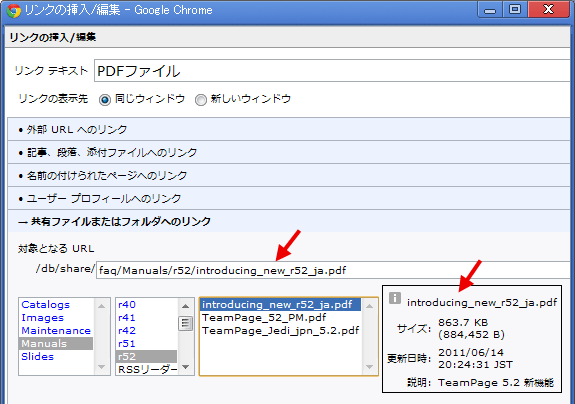Click the info icon beside file details

(395, 298)
